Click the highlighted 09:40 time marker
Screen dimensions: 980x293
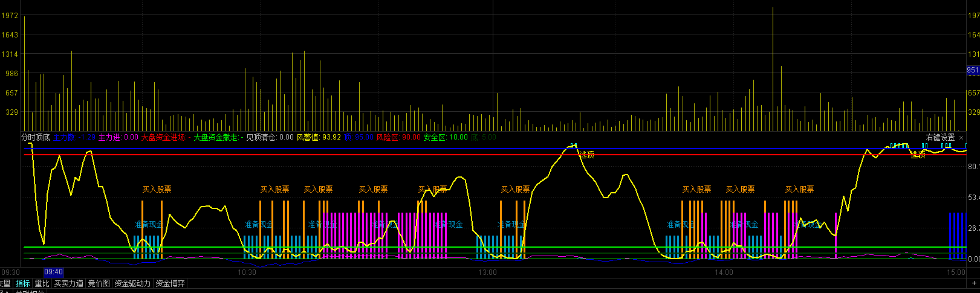click(x=54, y=272)
